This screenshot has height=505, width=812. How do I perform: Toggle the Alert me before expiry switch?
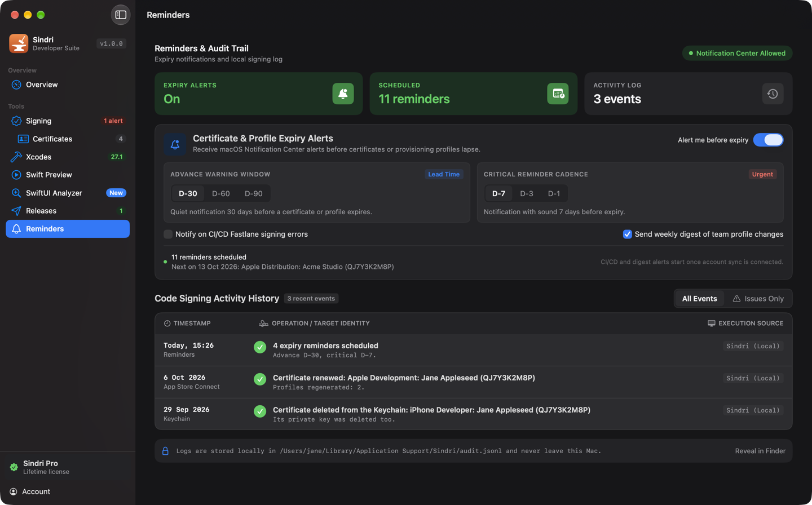(x=768, y=140)
